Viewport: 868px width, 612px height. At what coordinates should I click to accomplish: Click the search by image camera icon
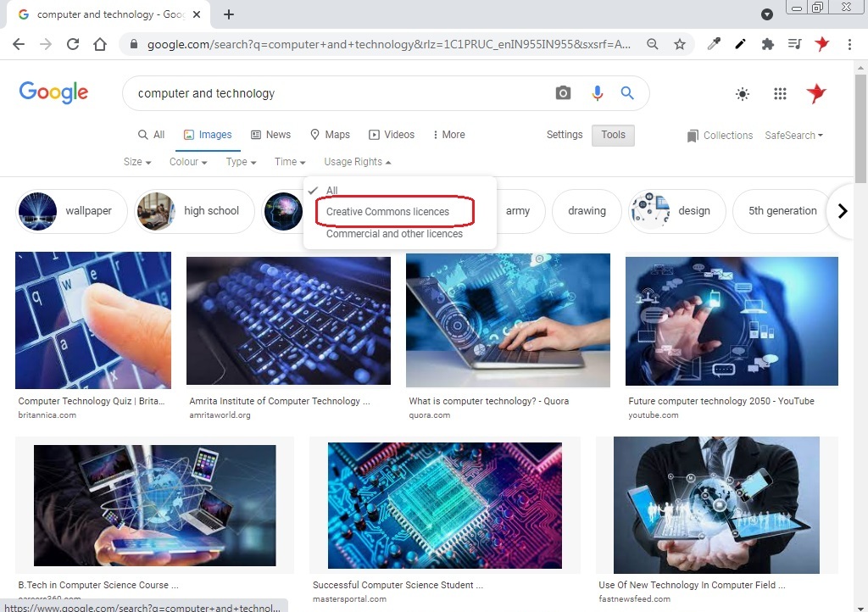point(563,93)
